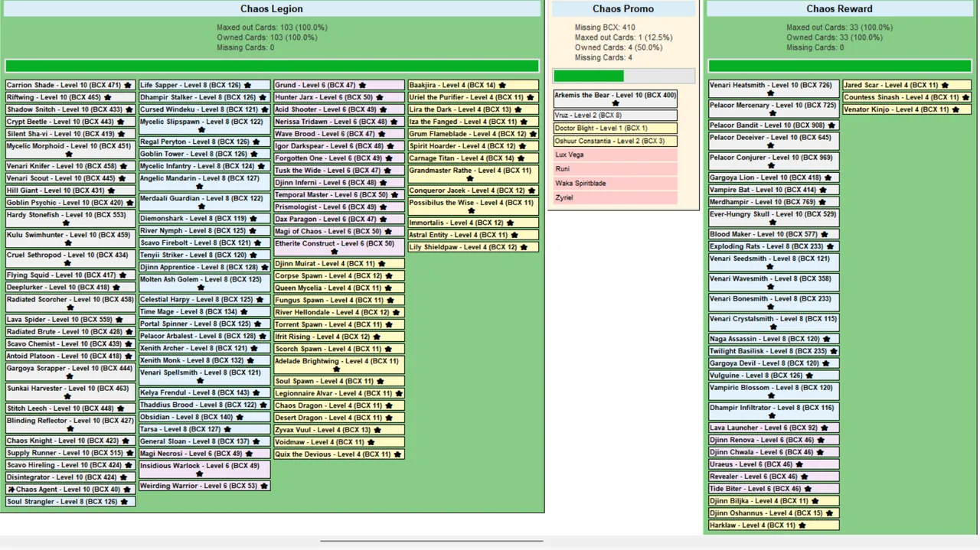980x550 pixels.
Task: Click the star next to Riftwing
Action: tap(108, 98)
